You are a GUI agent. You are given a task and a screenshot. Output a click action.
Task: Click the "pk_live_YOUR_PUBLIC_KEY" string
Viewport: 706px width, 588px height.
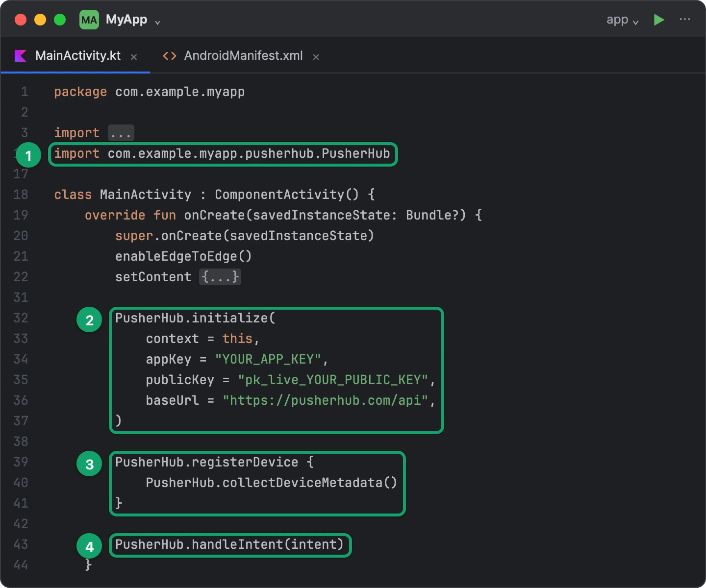pyautogui.click(x=333, y=380)
